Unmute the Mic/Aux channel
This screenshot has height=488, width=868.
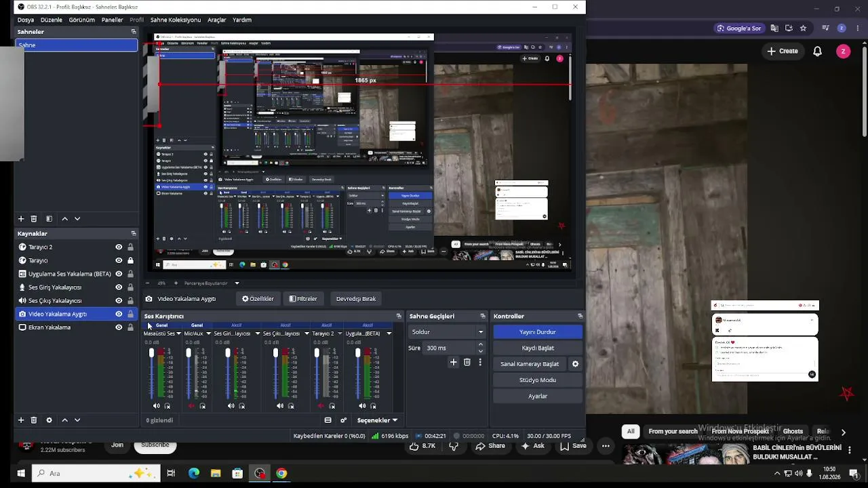click(x=191, y=406)
